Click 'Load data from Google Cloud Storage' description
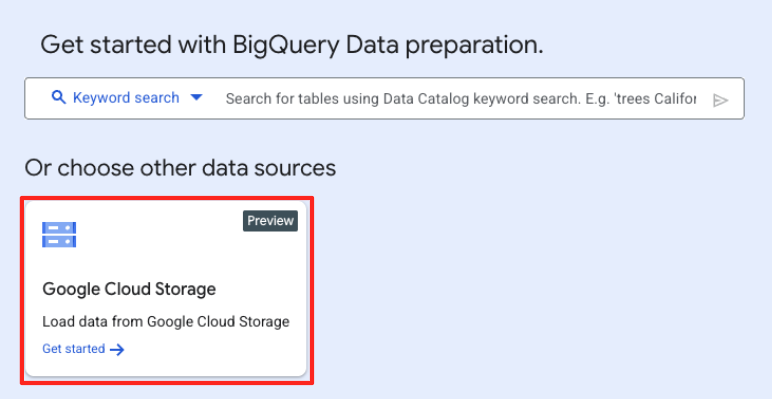 (166, 322)
